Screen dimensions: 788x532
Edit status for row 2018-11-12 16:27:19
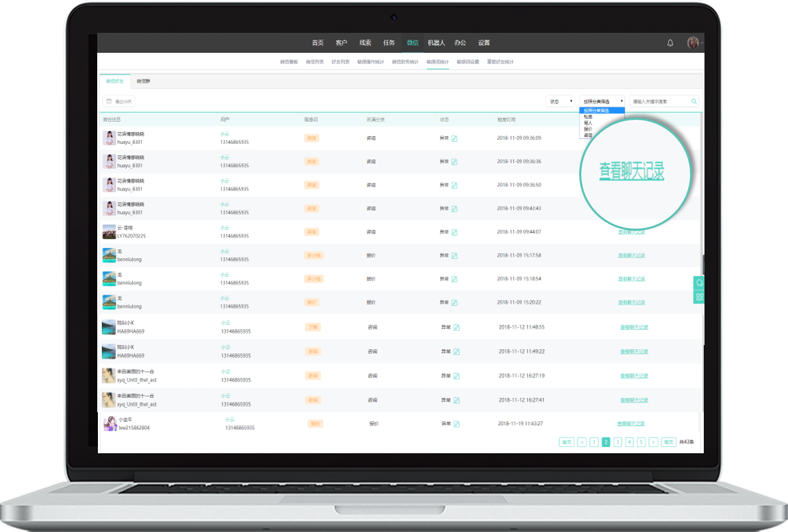pyautogui.click(x=457, y=376)
